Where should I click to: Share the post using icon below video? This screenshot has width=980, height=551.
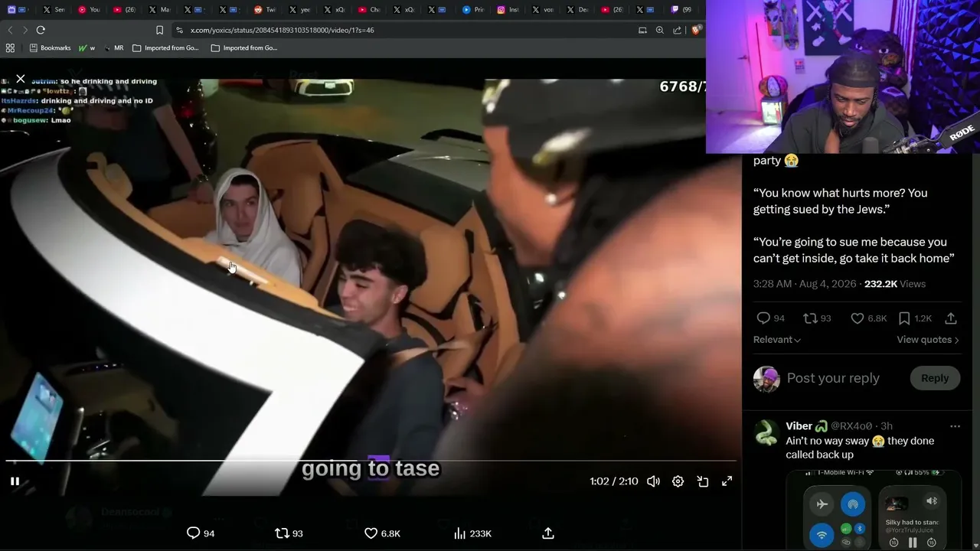click(x=548, y=533)
